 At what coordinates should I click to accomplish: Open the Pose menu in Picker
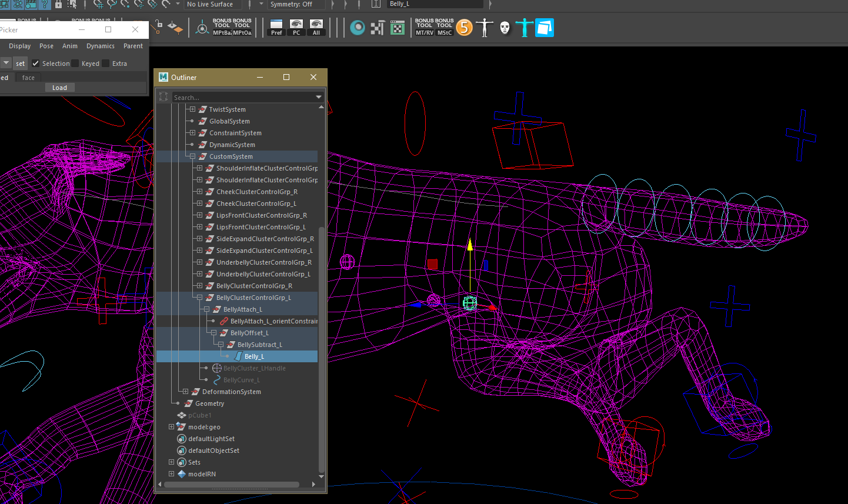(x=46, y=46)
